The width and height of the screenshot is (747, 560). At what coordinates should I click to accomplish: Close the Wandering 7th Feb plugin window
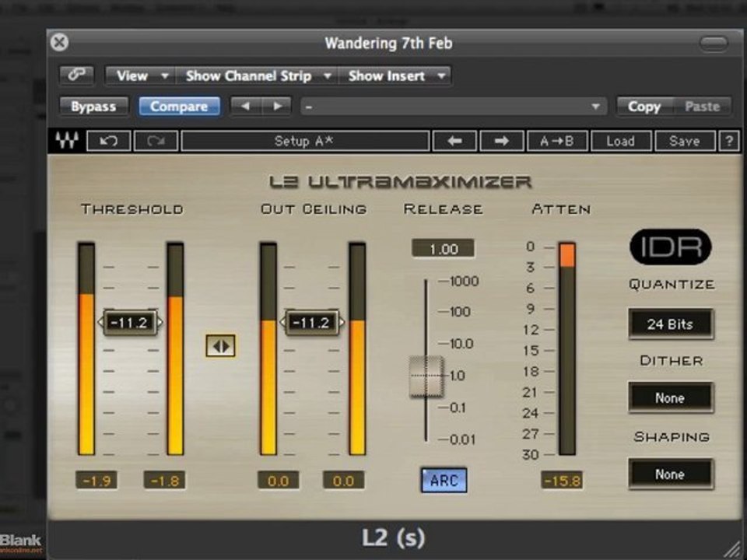pyautogui.click(x=60, y=42)
